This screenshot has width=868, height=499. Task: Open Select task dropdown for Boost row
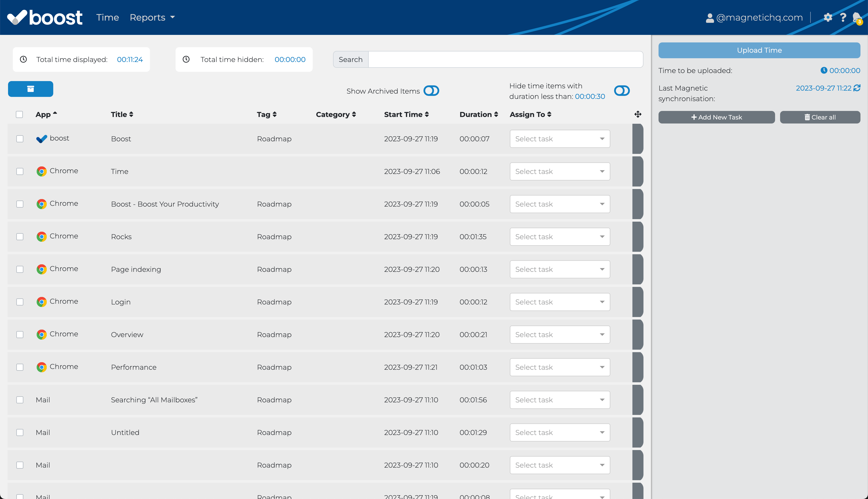click(x=560, y=139)
